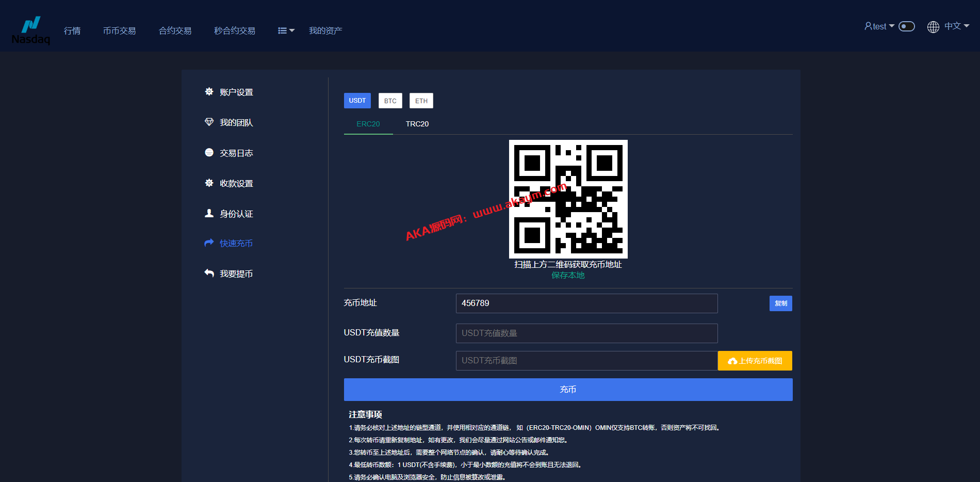Click the USDT充值数量 input field
The image size is (980, 482).
586,333
